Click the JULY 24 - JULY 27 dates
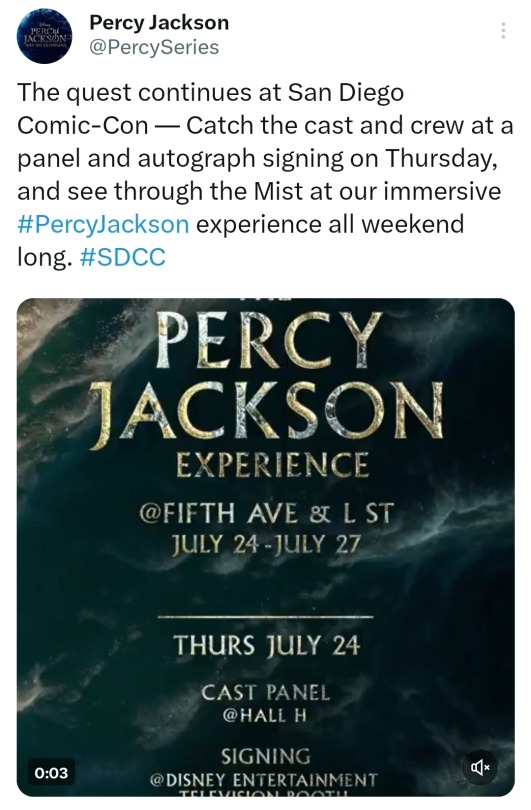Image resolution: width=531 pixels, height=810 pixels. click(266, 544)
